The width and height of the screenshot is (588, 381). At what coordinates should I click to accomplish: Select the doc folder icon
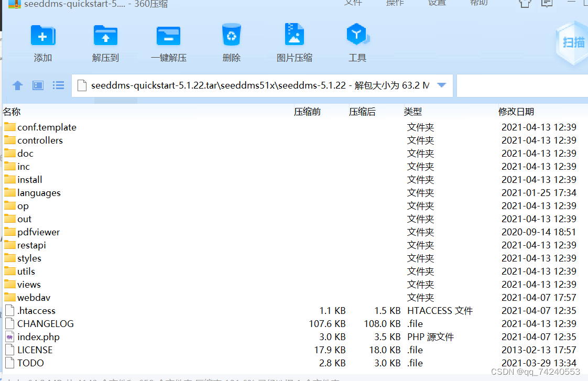pos(10,153)
